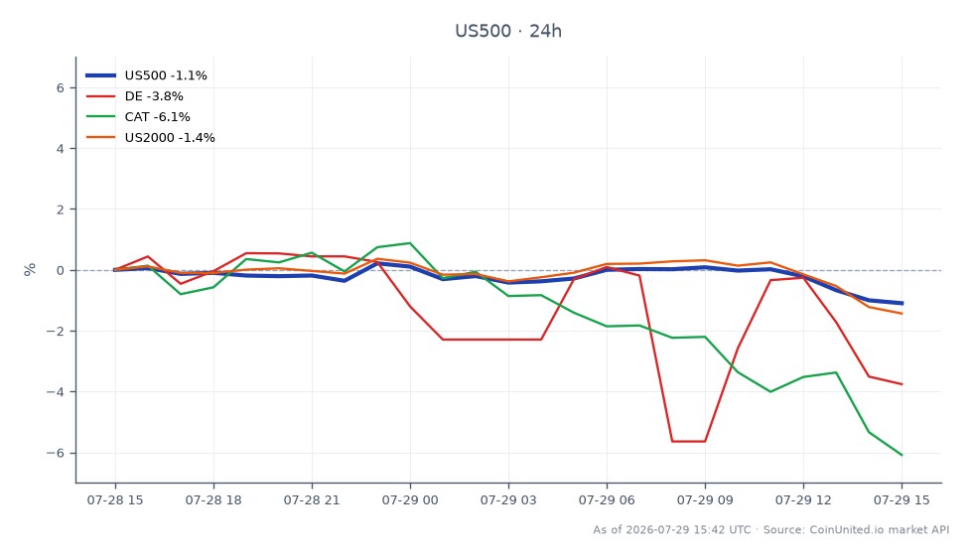
Task: Click the chart title US500 · 24h
Action: [x=508, y=31]
